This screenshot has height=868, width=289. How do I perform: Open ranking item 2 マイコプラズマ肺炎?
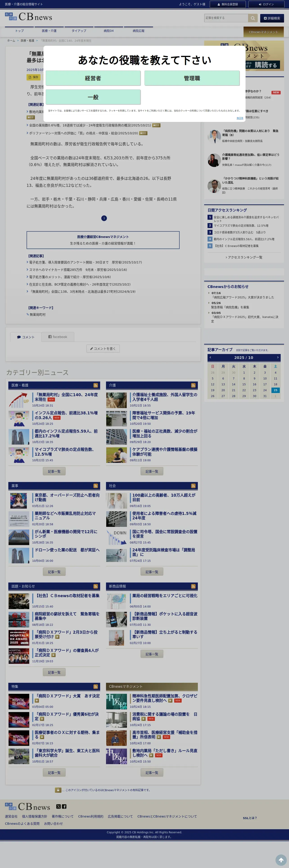click(241, 225)
